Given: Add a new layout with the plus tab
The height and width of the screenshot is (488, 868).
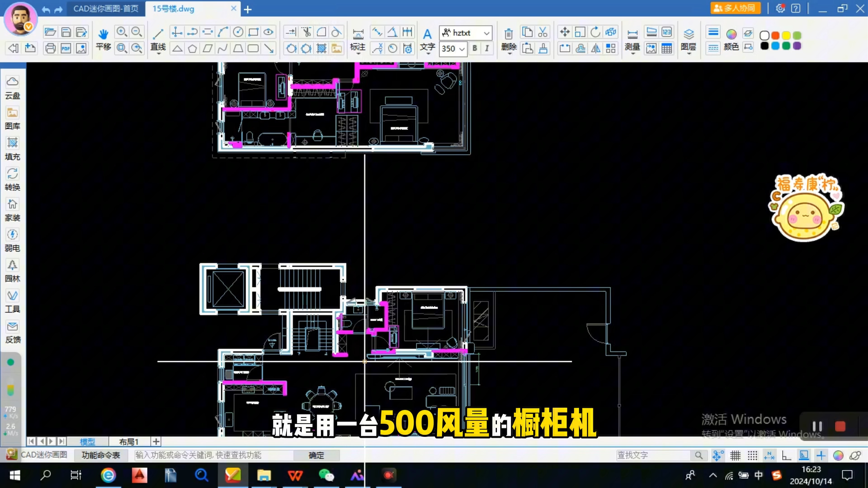Looking at the screenshot, I should 156,441.
